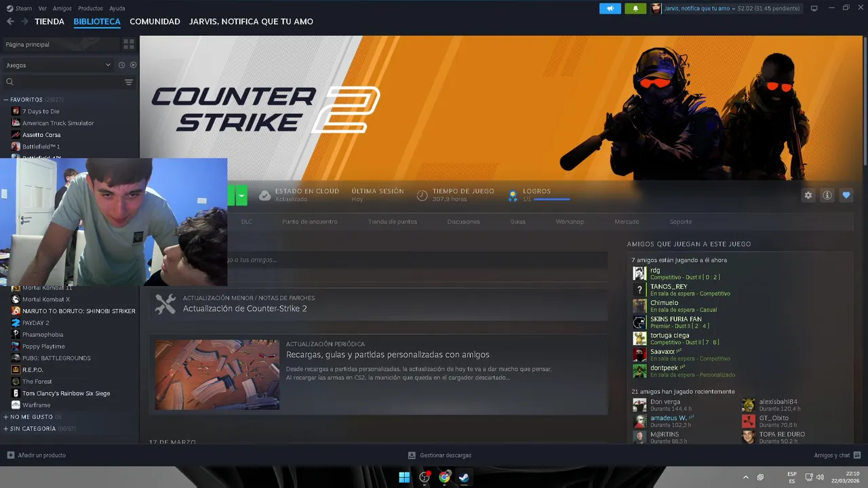Open the Actualización de Counter-Strike 2 news

(x=245, y=308)
